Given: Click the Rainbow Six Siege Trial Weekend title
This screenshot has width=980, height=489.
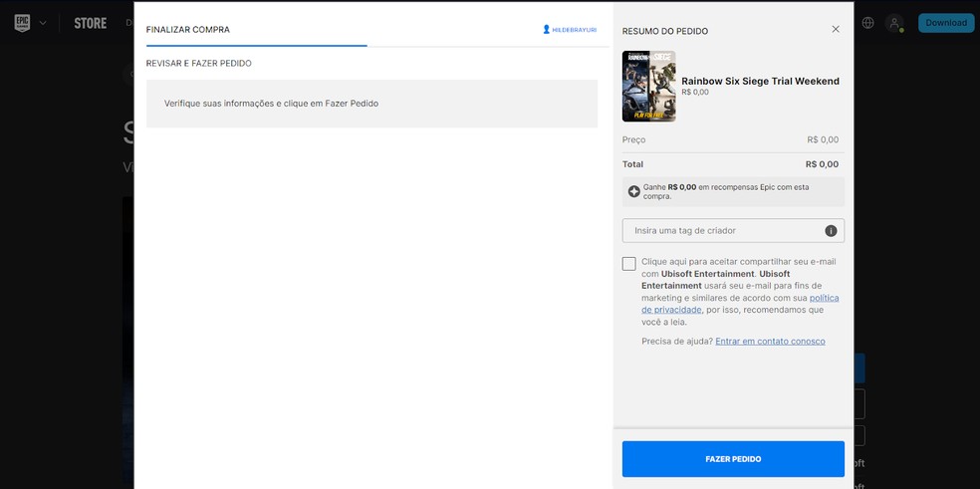Looking at the screenshot, I should (x=760, y=82).
